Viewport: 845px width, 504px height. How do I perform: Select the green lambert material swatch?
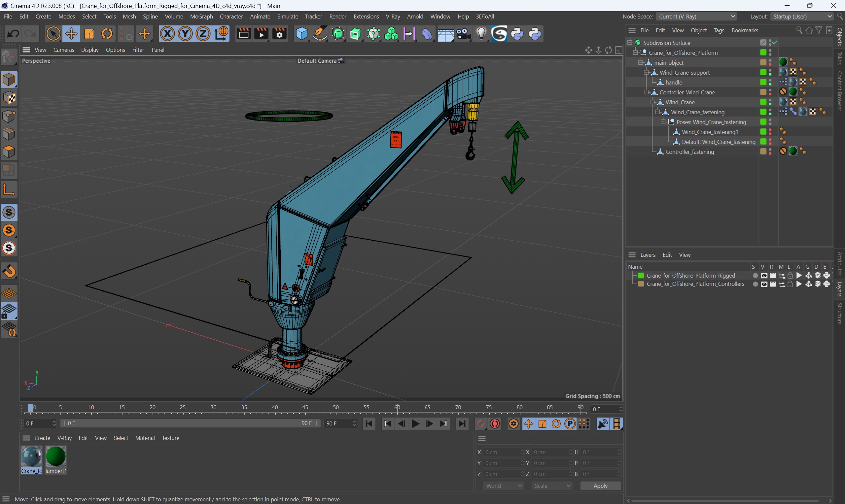coord(55,459)
